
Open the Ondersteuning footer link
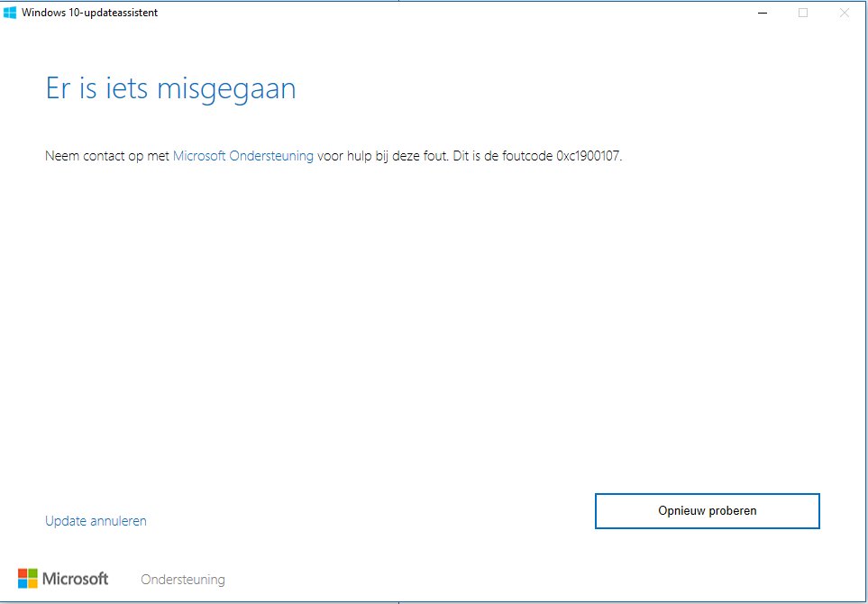tap(183, 580)
